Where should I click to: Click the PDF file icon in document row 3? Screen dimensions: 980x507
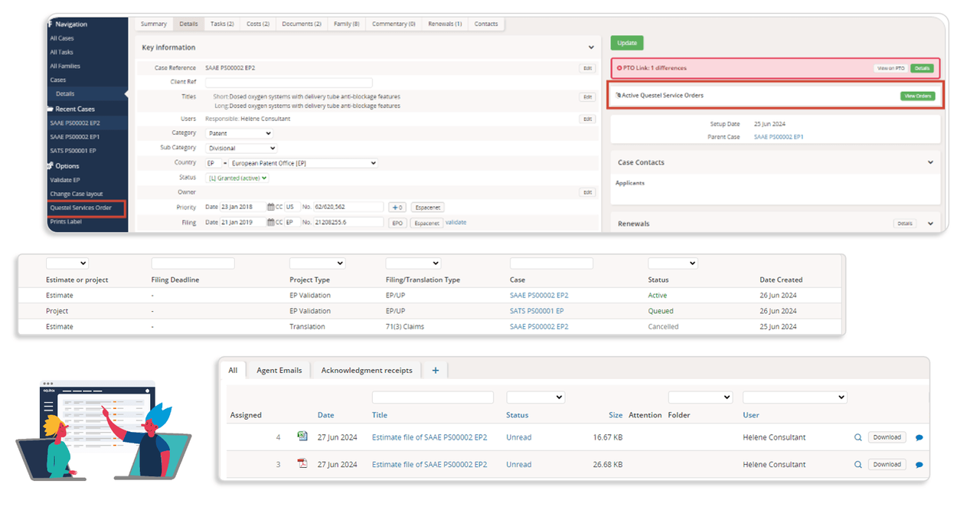click(302, 464)
